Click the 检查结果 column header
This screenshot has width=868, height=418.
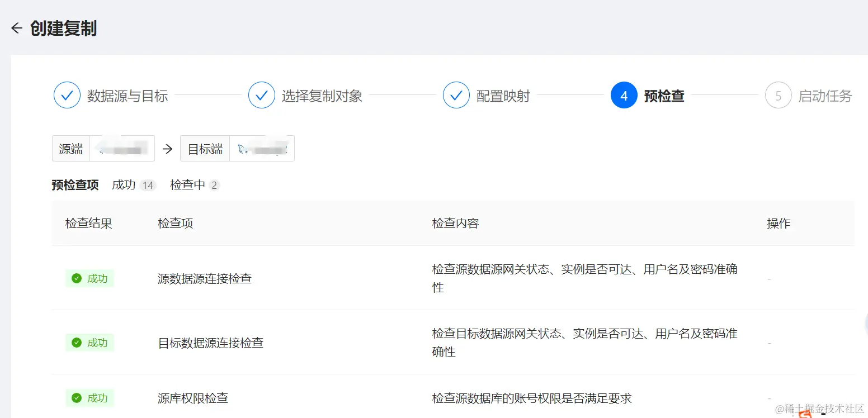(88, 224)
